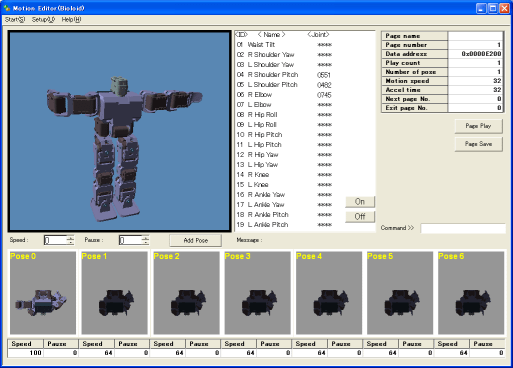Viewport: 513px width, 368px height.
Task: Click the Motion speed value cell
Action: (x=475, y=81)
